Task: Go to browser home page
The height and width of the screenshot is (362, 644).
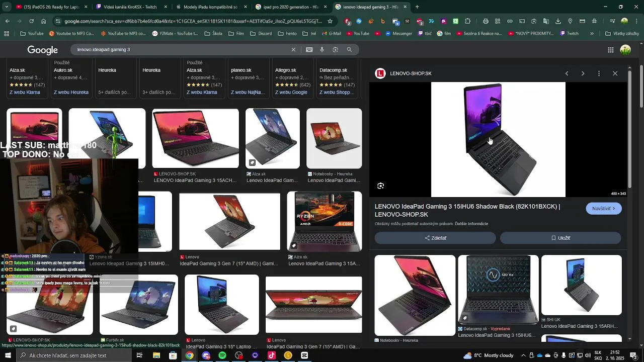Action: 43,21
